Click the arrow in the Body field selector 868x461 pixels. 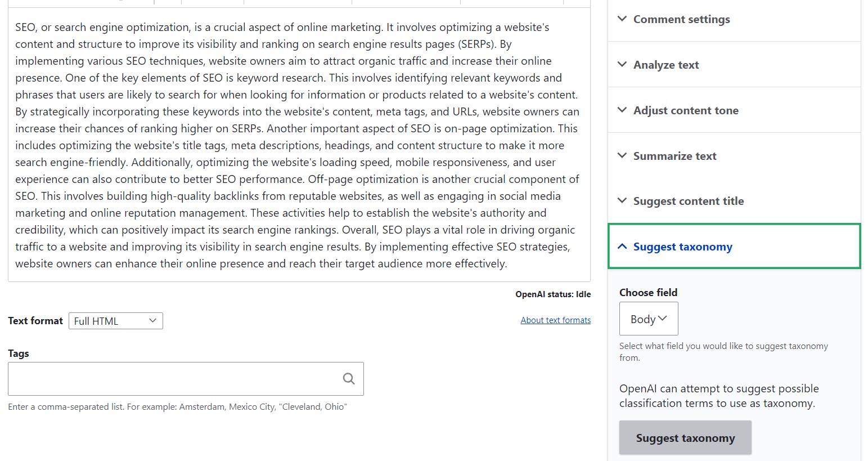click(663, 319)
